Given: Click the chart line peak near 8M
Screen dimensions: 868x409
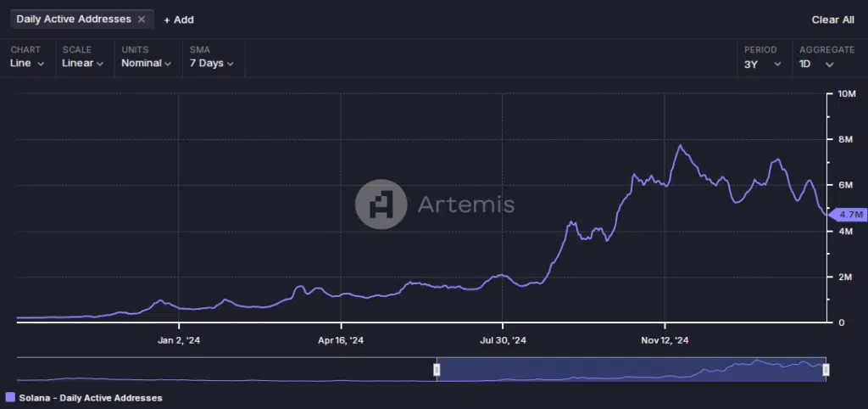Looking at the screenshot, I should click(681, 146).
